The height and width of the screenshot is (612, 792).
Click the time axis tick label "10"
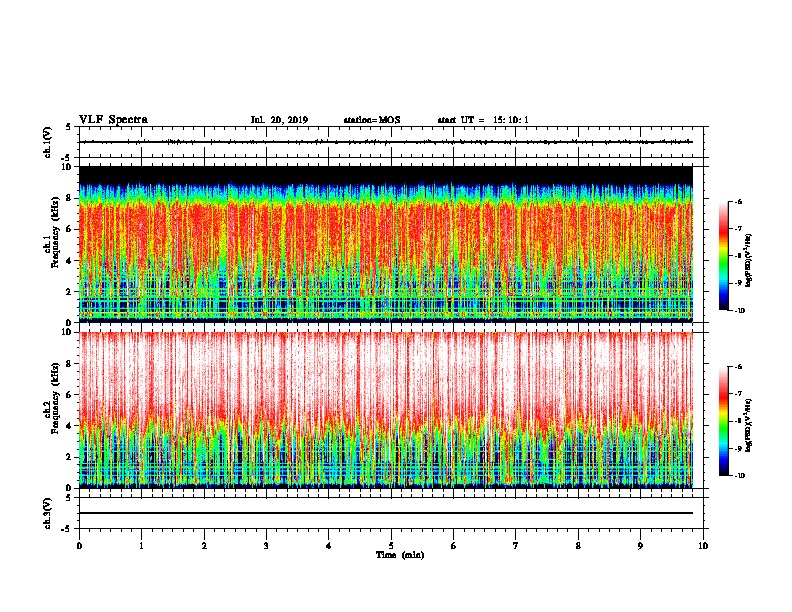pyautogui.click(x=703, y=546)
